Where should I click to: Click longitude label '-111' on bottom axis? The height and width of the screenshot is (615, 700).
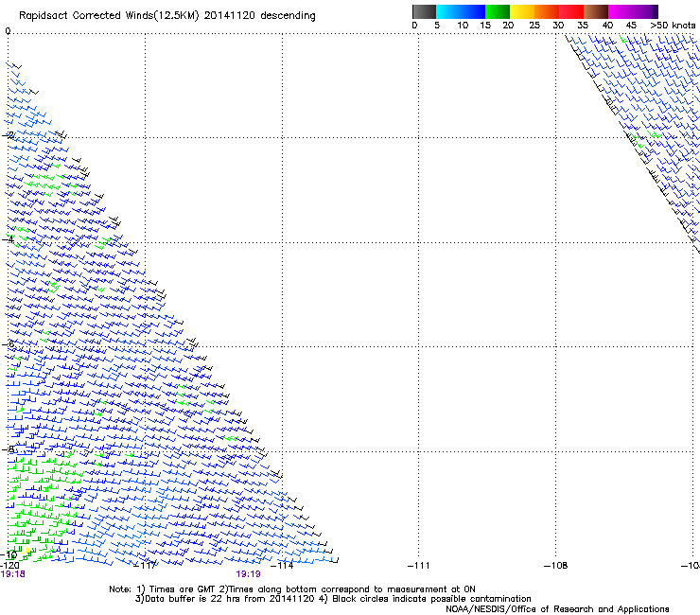point(419,566)
